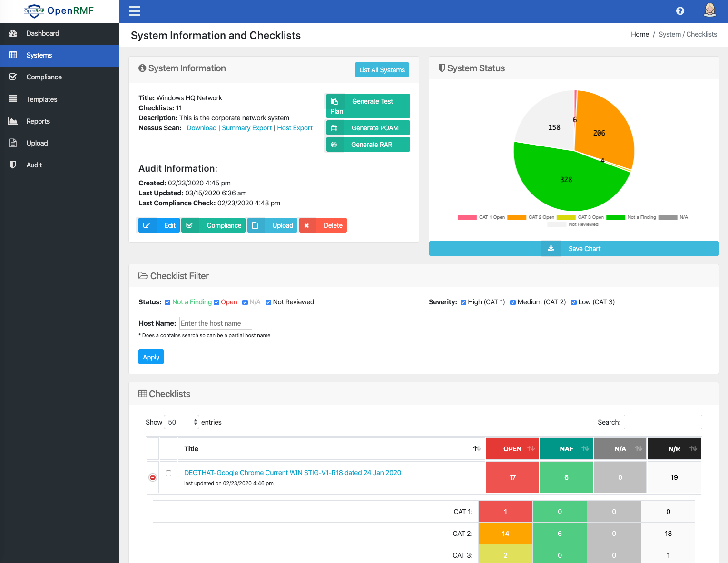Toggle the High (CAT 1) severity checkbox
This screenshot has width=728, height=563.
click(x=463, y=302)
